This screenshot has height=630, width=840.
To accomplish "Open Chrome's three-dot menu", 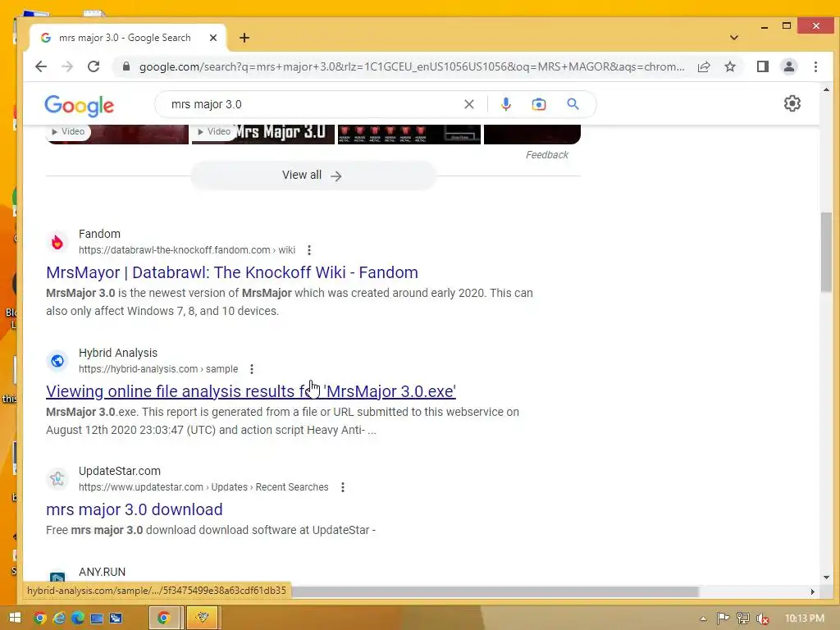I will [816, 66].
